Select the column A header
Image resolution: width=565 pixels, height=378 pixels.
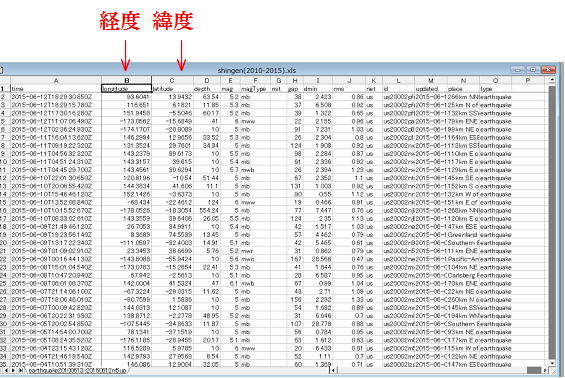coord(56,81)
